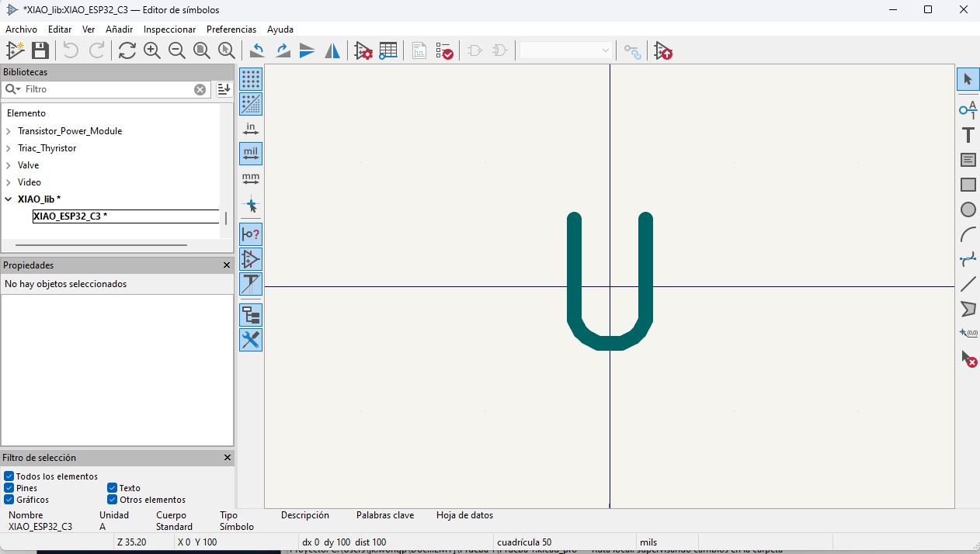Mirror selection horizontally

332,50
